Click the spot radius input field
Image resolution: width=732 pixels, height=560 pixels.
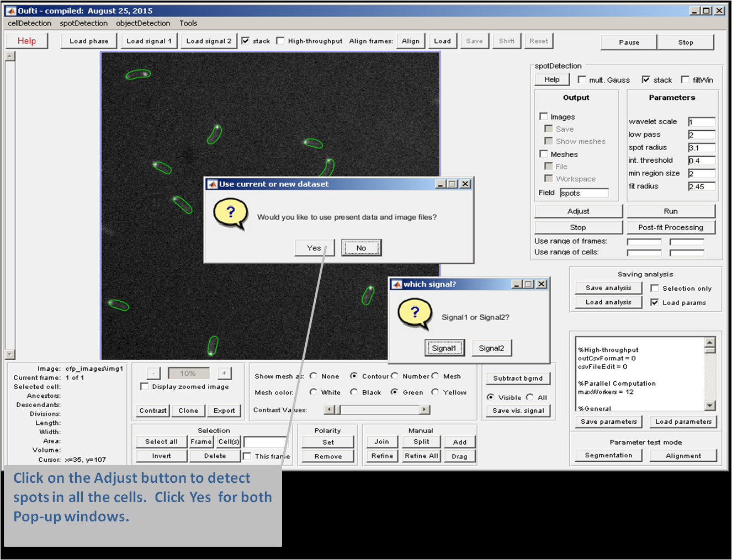[x=702, y=148]
